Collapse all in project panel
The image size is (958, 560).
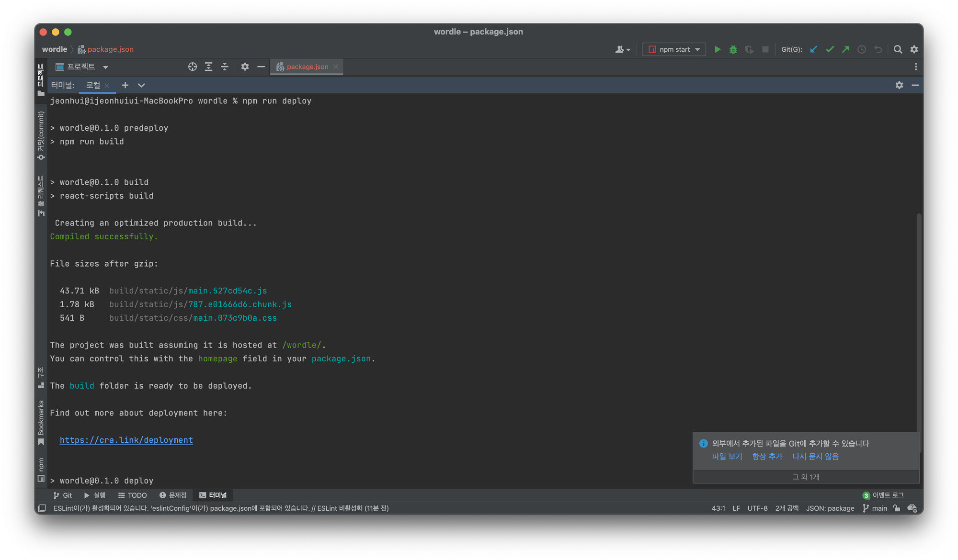[x=225, y=67]
